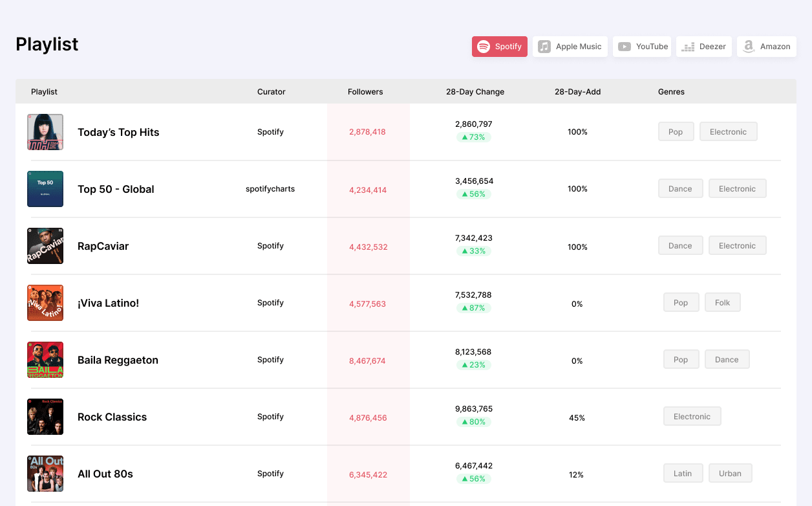The width and height of the screenshot is (812, 506).
Task: Open All Out 80s cover thumbnail
Action: (x=45, y=474)
